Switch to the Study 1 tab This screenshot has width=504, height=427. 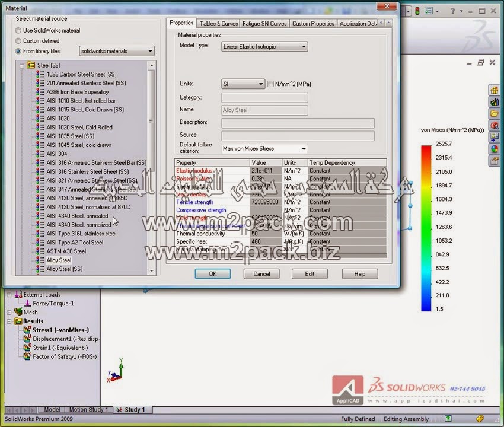[133, 410]
